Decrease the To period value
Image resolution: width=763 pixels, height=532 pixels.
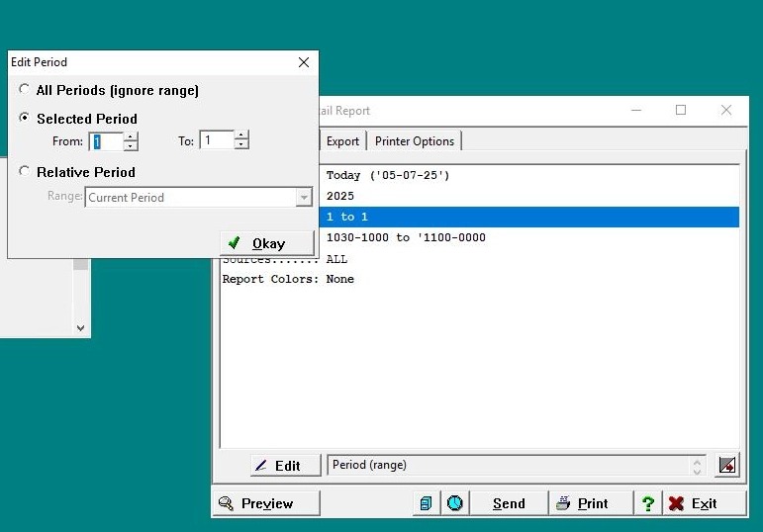coord(241,144)
